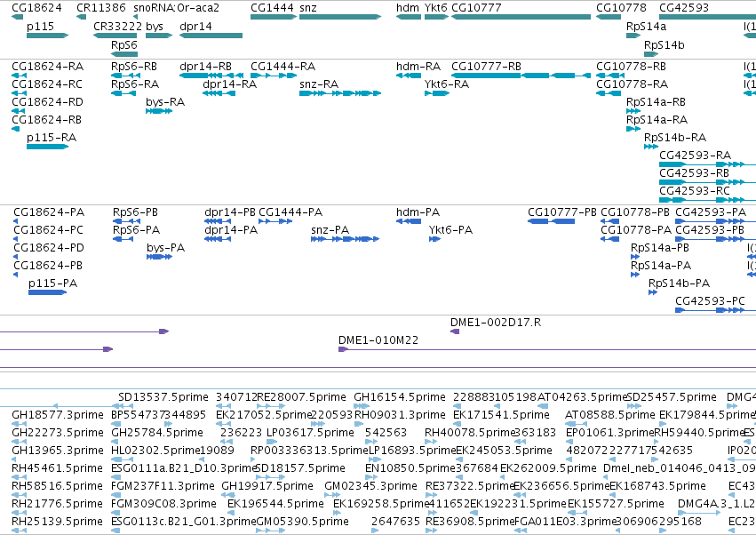This screenshot has height=535, width=756.
Task: Click the CG18624-PA protein label
Action: click(x=49, y=212)
